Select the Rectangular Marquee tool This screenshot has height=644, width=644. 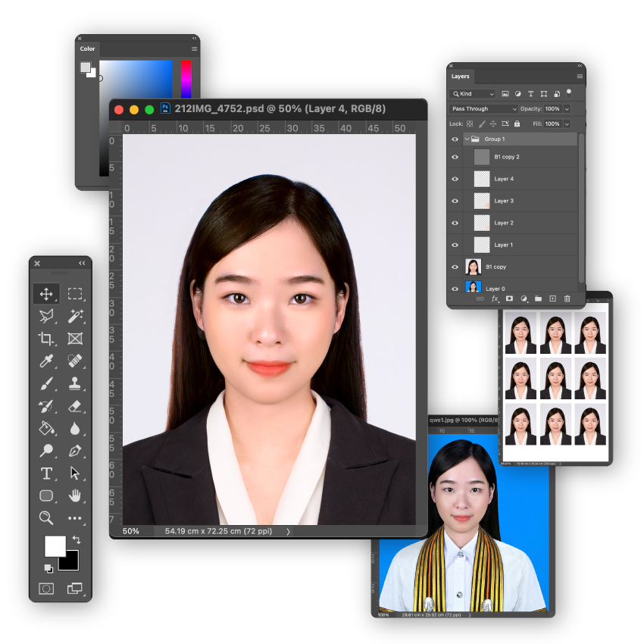tap(75, 294)
